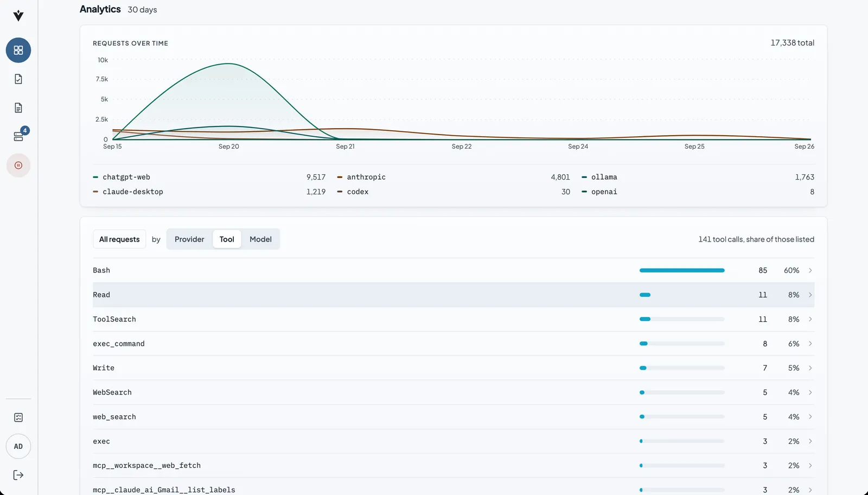Click the logout arrow icon
The image size is (868, 495).
(18, 475)
